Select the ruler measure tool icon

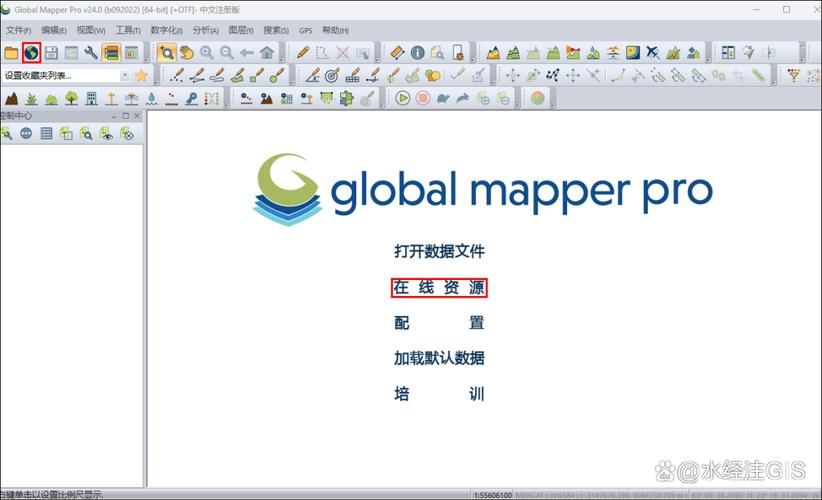click(397, 52)
